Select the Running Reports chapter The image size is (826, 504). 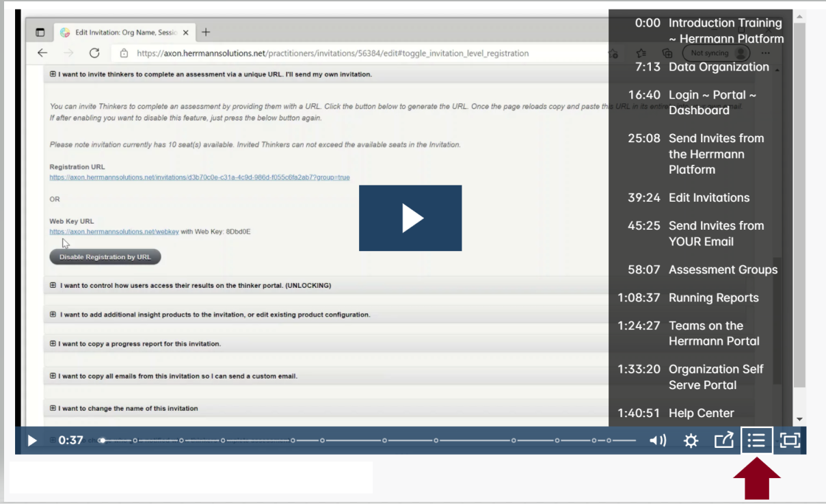click(713, 297)
